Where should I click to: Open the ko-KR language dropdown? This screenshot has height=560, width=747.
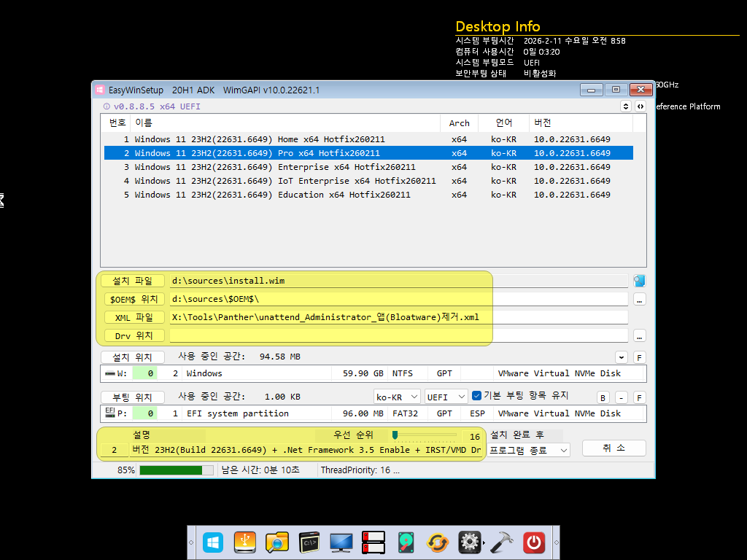coord(396,397)
